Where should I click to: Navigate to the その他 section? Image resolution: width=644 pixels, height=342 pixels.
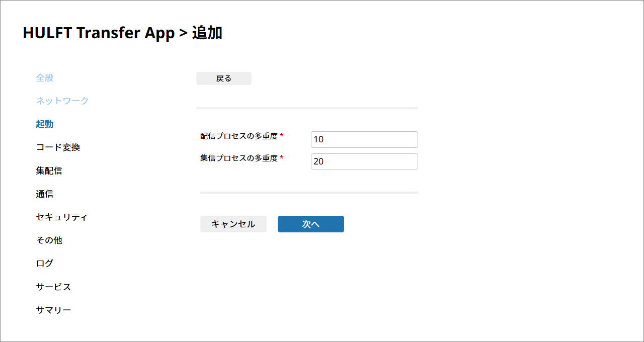[49, 240]
